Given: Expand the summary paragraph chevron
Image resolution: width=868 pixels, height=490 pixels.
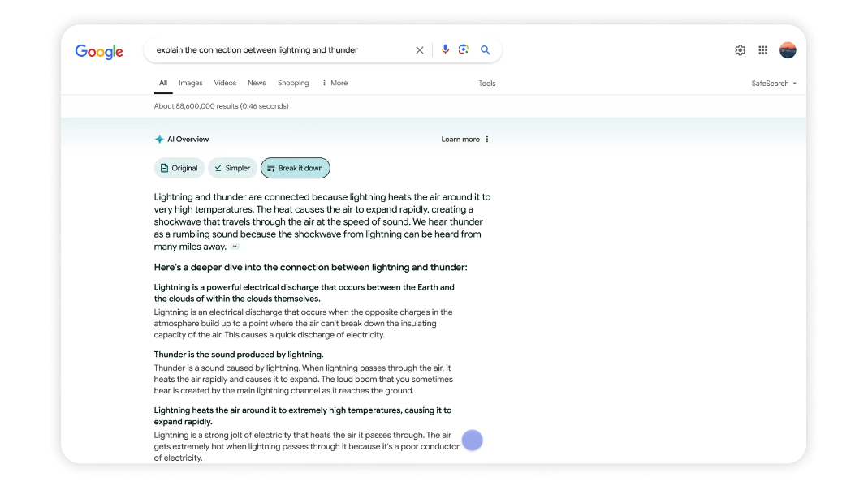Looking at the screenshot, I should tap(235, 247).
